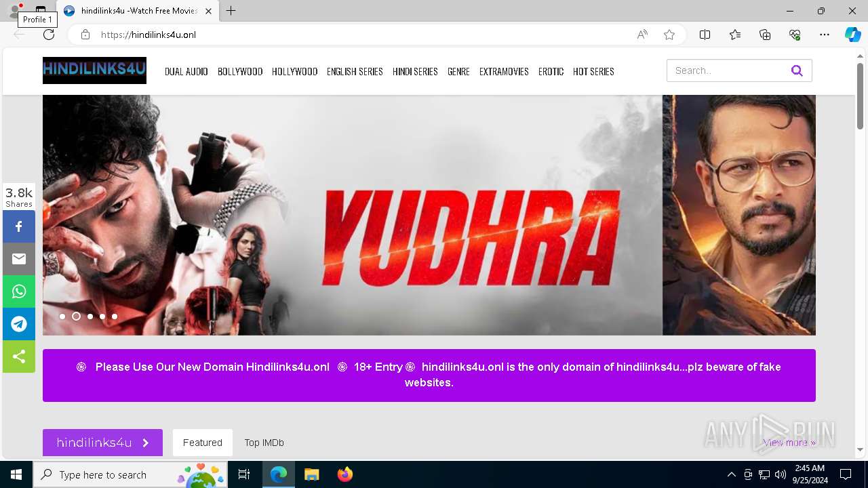Select the third slider dot
This screenshot has height=488, width=868.
(90, 317)
